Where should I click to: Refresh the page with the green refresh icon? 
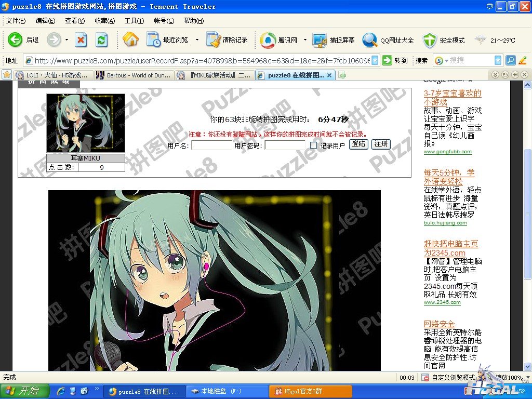pyautogui.click(x=101, y=40)
